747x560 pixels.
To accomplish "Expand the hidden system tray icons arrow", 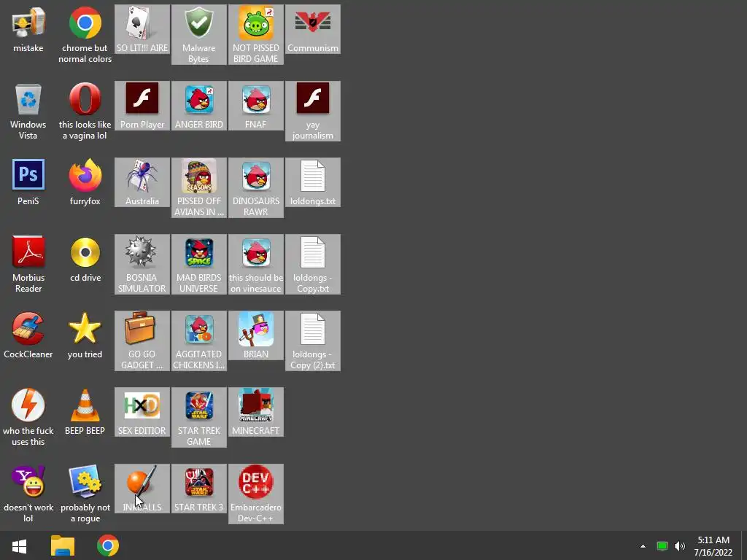I will coord(643,546).
